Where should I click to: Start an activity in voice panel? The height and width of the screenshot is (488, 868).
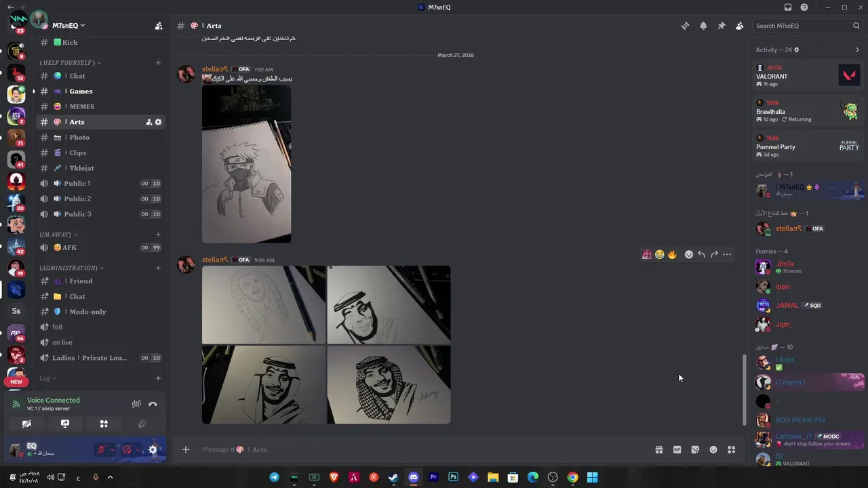point(104,424)
